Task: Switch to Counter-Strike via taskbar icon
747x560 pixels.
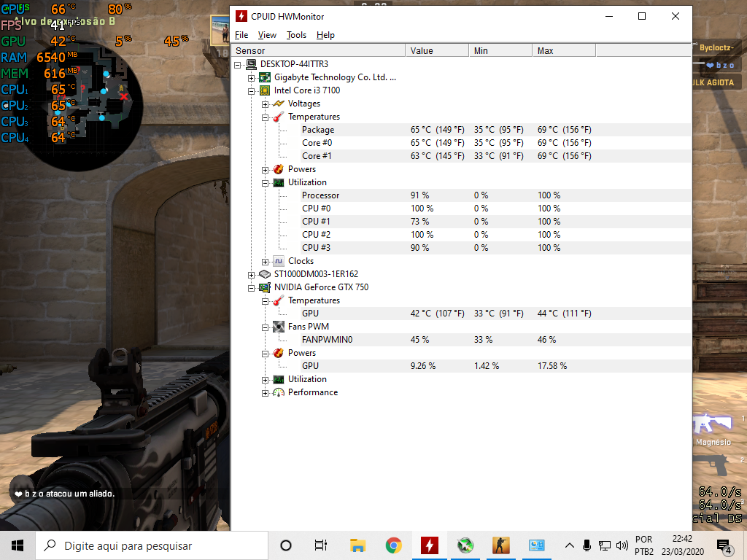Action: point(500,545)
